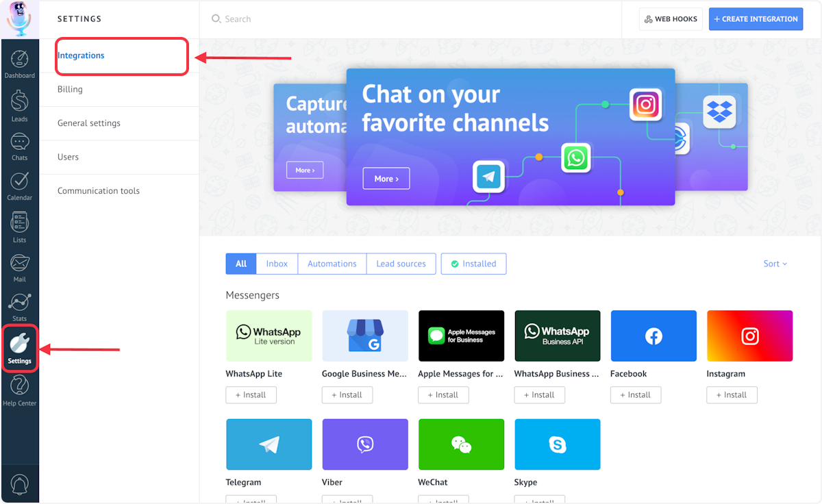The height and width of the screenshot is (504, 822).
Task: Select the WhatsApp Business API tile
Action: [558, 336]
